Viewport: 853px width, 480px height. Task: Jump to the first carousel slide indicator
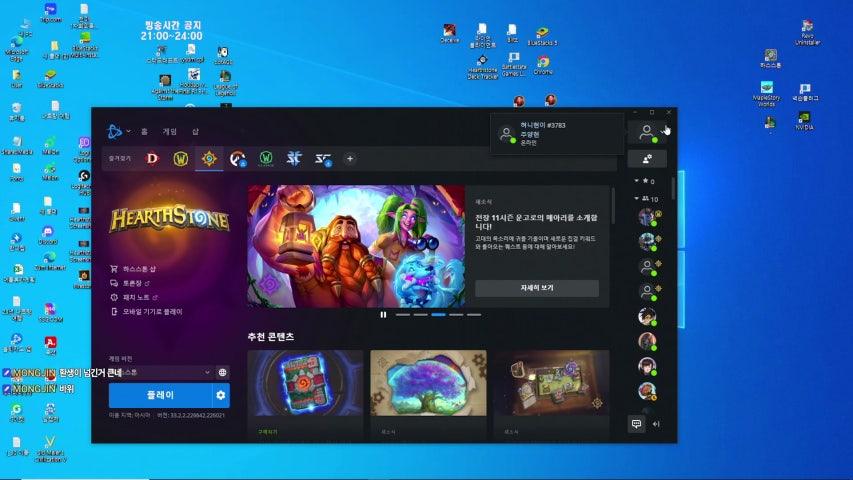click(x=403, y=315)
